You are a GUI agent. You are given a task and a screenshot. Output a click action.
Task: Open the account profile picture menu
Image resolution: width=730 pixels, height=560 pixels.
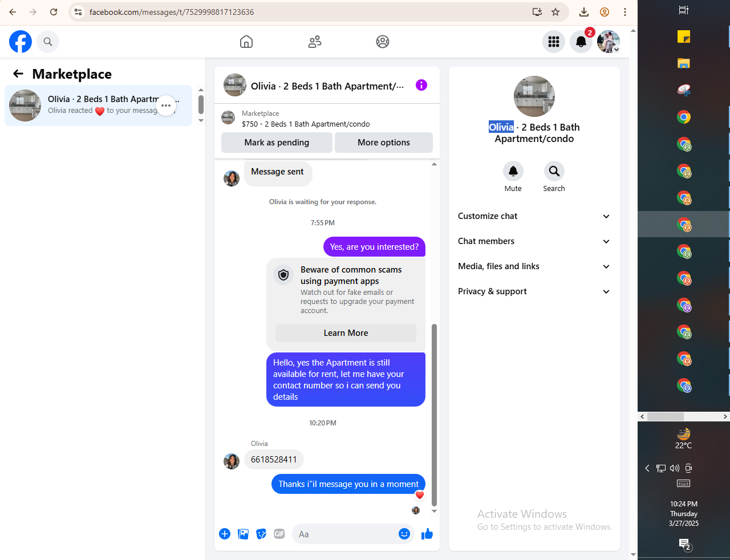pos(609,42)
